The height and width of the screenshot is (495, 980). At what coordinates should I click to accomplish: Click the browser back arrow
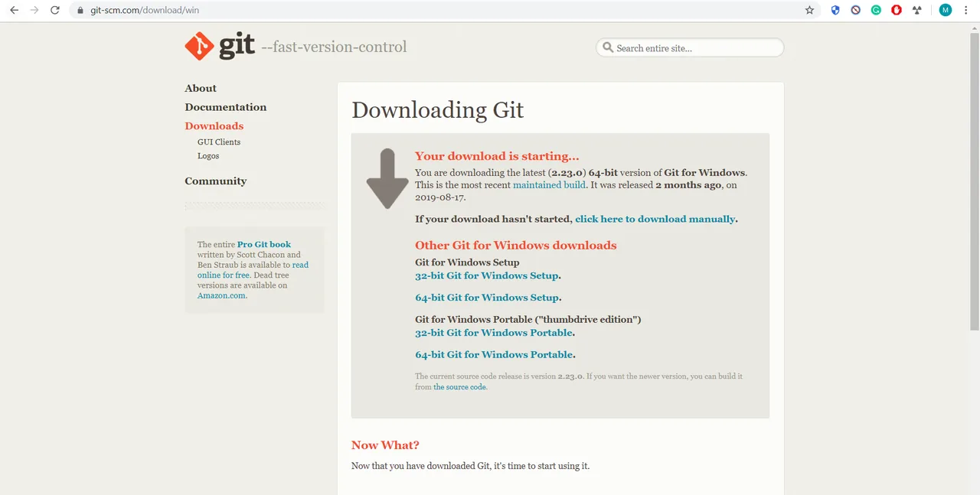(14, 11)
